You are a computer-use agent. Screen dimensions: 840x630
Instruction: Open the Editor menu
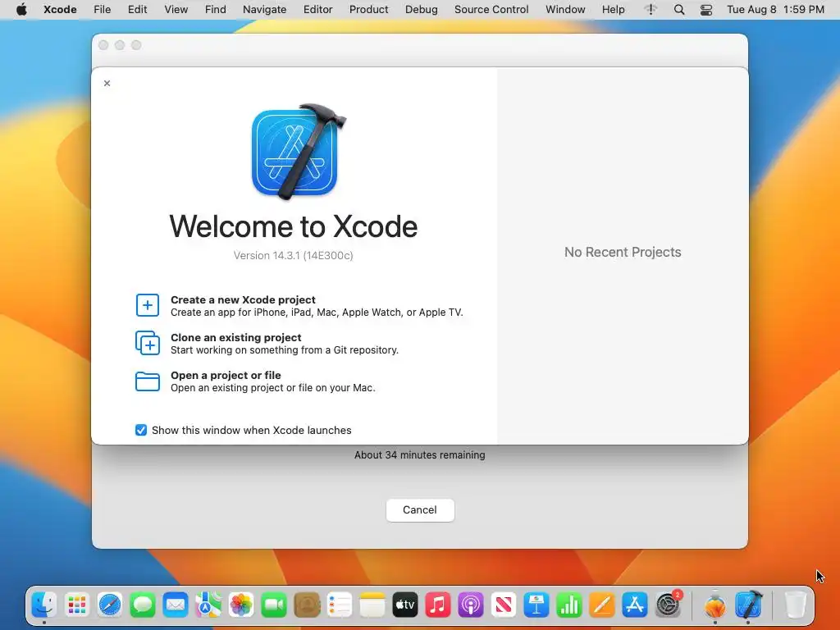(317, 10)
